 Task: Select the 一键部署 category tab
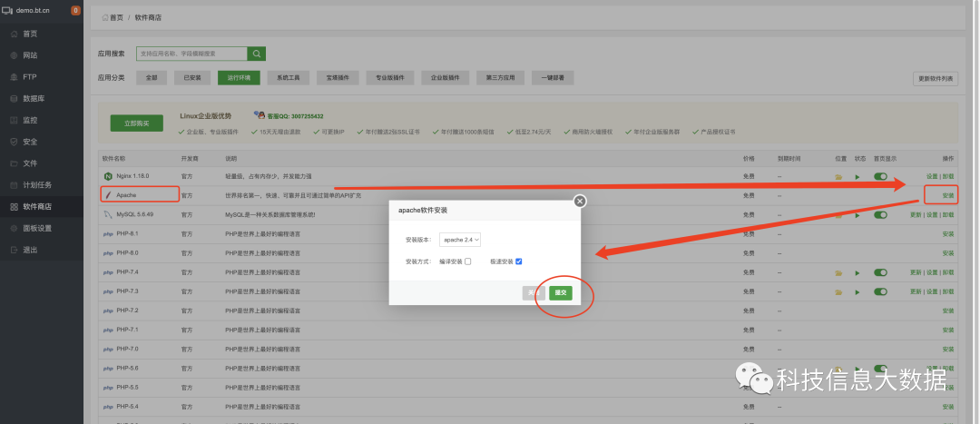pos(553,78)
